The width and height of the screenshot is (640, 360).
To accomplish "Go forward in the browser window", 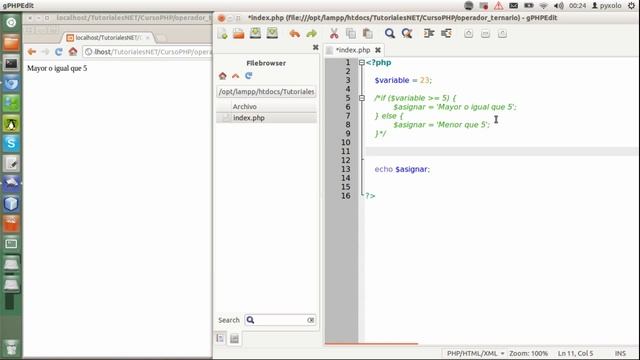I will click(45, 51).
